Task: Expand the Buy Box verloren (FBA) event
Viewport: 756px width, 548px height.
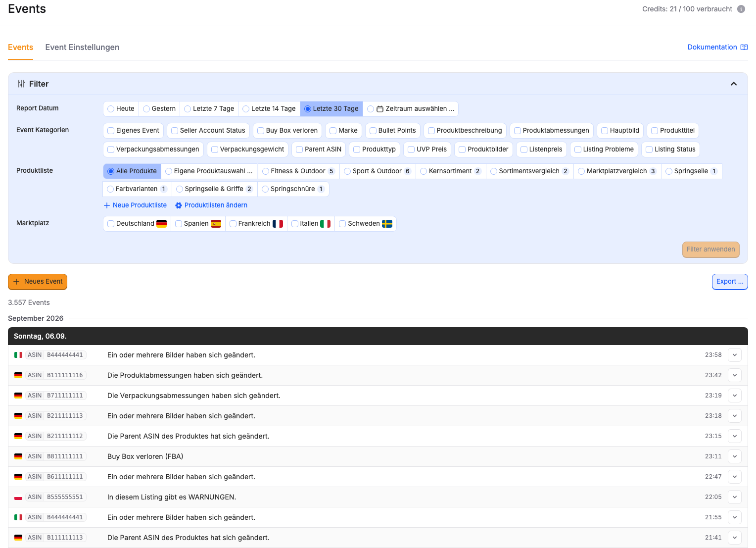Action: pos(735,456)
